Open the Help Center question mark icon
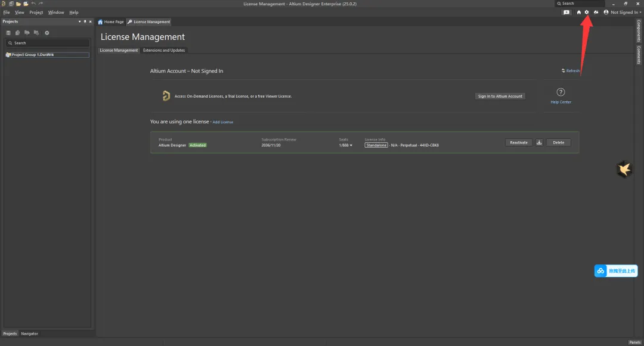This screenshot has height=346, width=644. pyautogui.click(x=561, y=92)
